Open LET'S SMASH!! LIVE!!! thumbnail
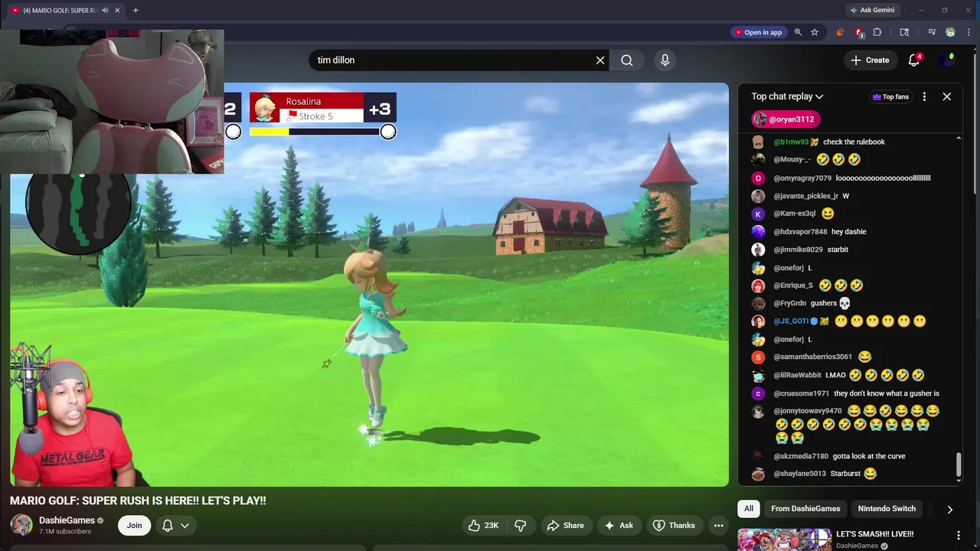Image resolution: width=980 pixels, height=551 pixels. [784, 540]
